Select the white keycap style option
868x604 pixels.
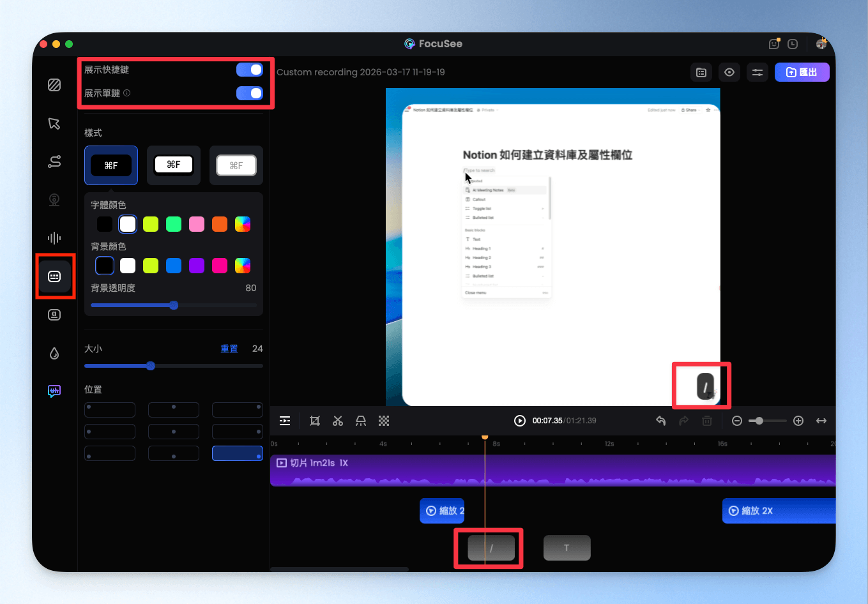[174, 165]
